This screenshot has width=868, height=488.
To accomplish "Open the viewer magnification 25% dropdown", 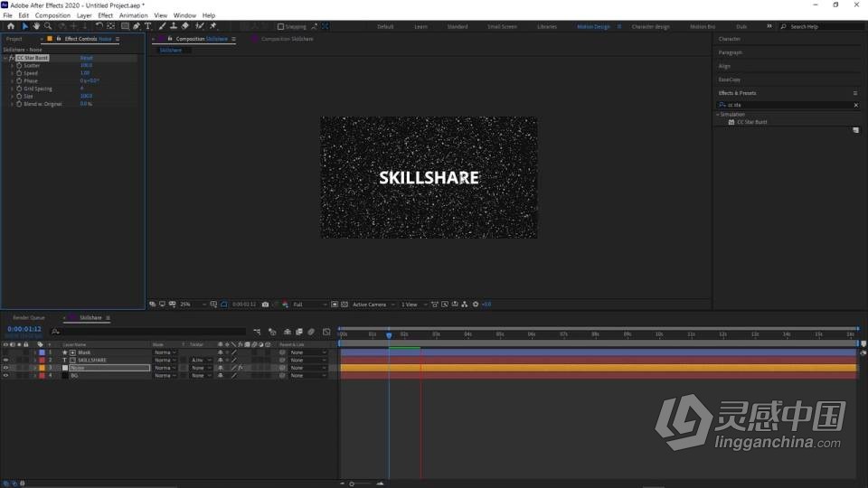I will (193, 305).
